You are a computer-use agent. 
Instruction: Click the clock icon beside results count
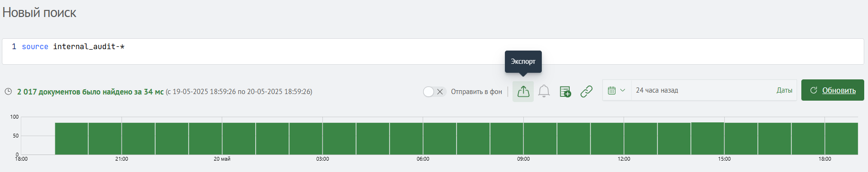pyautogui.click(x=8, y=92)
